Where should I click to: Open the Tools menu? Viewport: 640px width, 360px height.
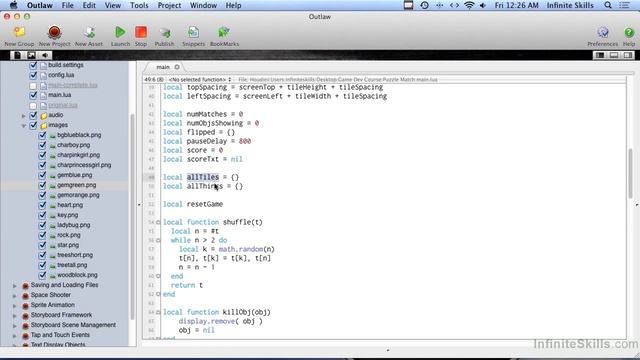coord(139,5)
